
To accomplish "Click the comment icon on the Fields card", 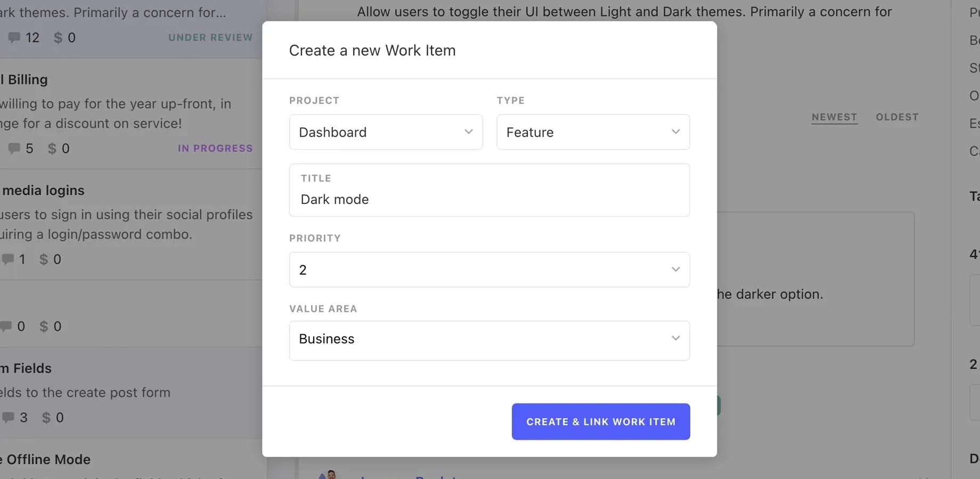I will 8,417.
